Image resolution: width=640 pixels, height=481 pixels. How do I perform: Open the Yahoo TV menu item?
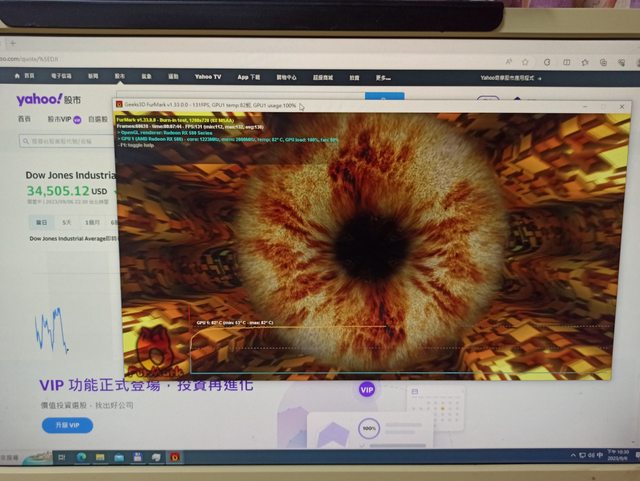pos(208,76)
